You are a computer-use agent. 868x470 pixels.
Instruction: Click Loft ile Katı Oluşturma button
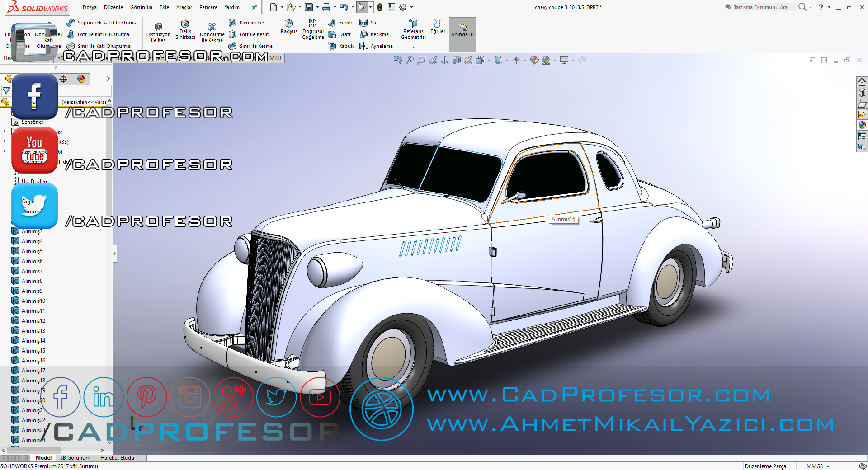pyautogui.click(x=98, y=34)
